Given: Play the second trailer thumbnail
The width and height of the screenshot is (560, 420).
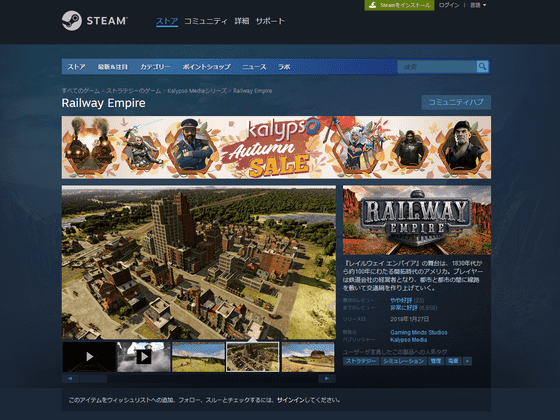Looking at the screenshot, I should 144,357.
